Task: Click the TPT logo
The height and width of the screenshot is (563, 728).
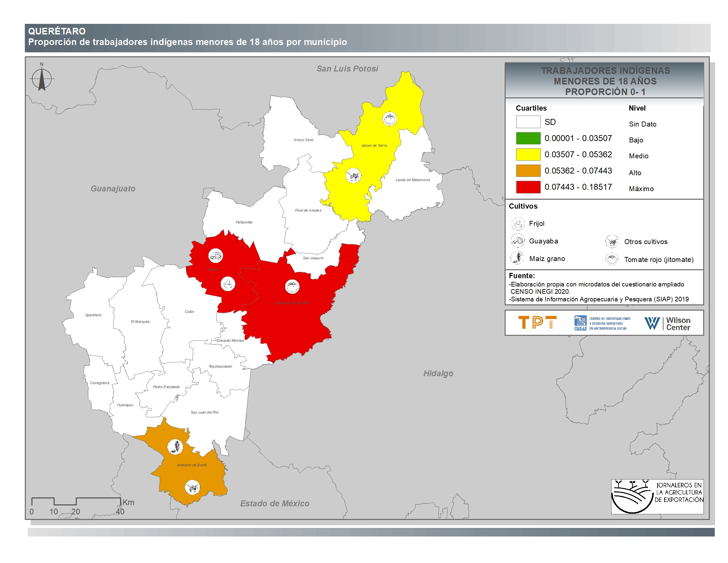Action: click(537, 323)
